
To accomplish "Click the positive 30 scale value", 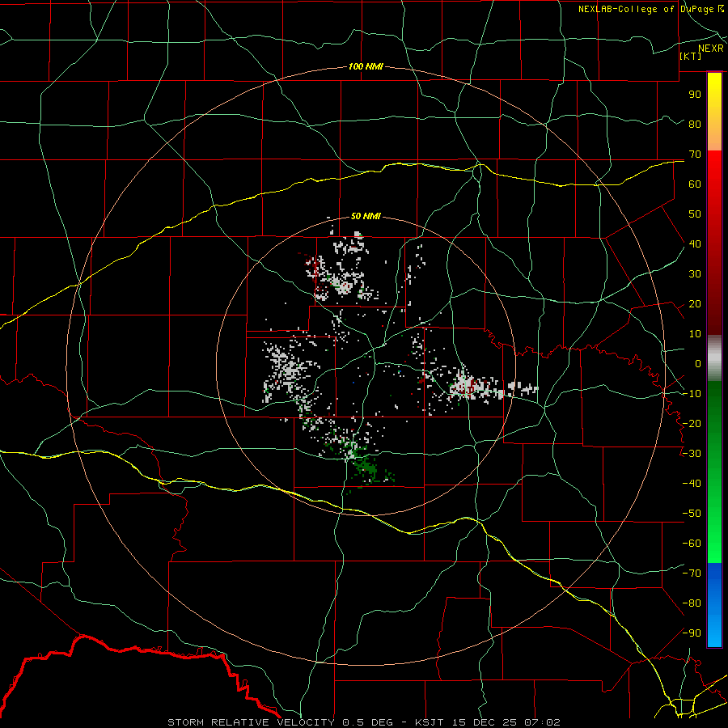I will (695, 274).
